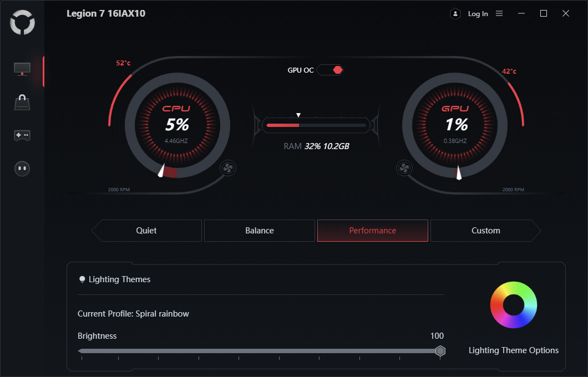
Task: Click the rainbow color wheel
Action: point(514,305)
